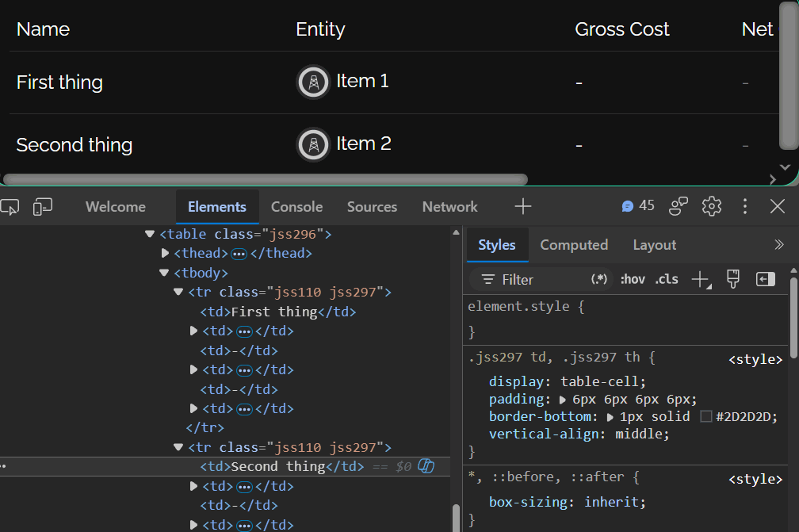The width and height of the screenshot is (799, 532).
Task: Click the Gross Cost column header
Action: pyautogui.click(x=621, y=29)
